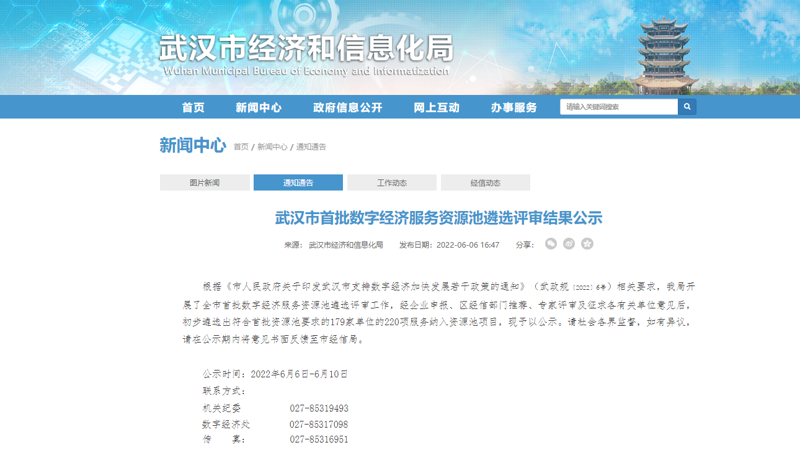Go to 政府信息公开 navigation item
This screenshot has height=463, width=800.
pyautogui.click(x=347, y=108)
